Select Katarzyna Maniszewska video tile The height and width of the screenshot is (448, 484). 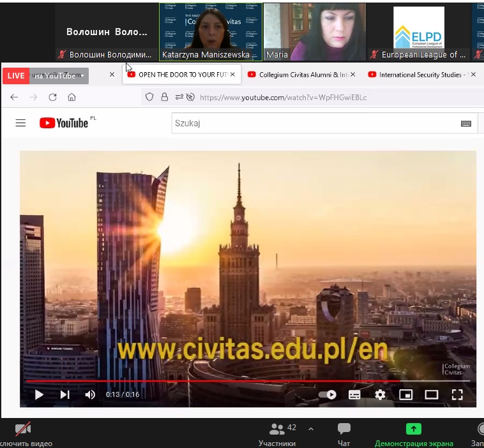211,32
